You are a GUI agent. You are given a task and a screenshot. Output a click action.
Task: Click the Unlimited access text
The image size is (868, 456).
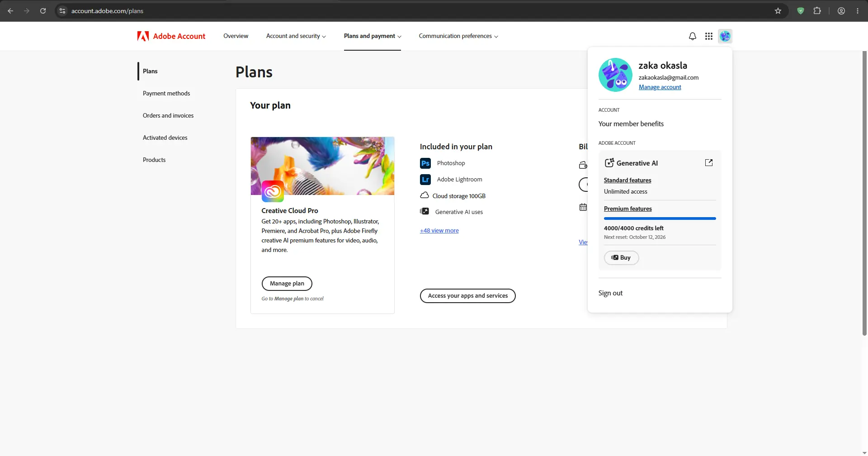626,192
